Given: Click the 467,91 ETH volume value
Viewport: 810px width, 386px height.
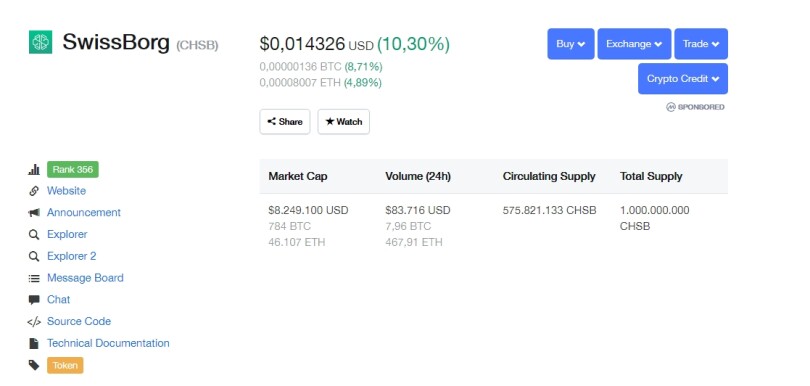Looking at the screenshot, I should (x=414, y=242).
